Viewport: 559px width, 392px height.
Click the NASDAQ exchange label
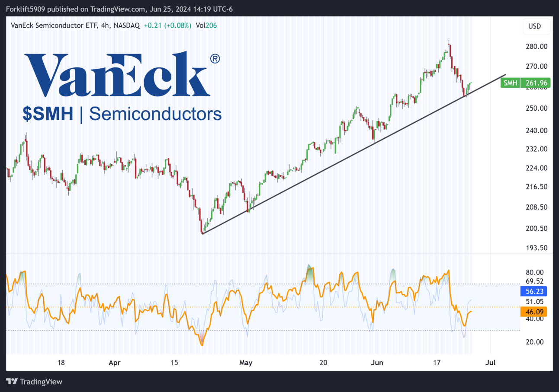click(127, 25)
